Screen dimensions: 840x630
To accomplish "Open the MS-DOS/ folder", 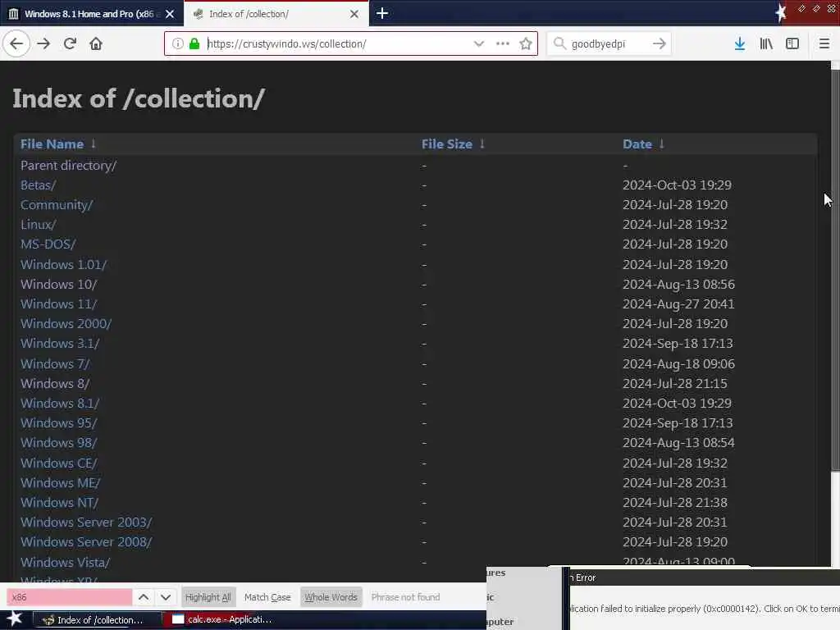I will click(48, 244).
